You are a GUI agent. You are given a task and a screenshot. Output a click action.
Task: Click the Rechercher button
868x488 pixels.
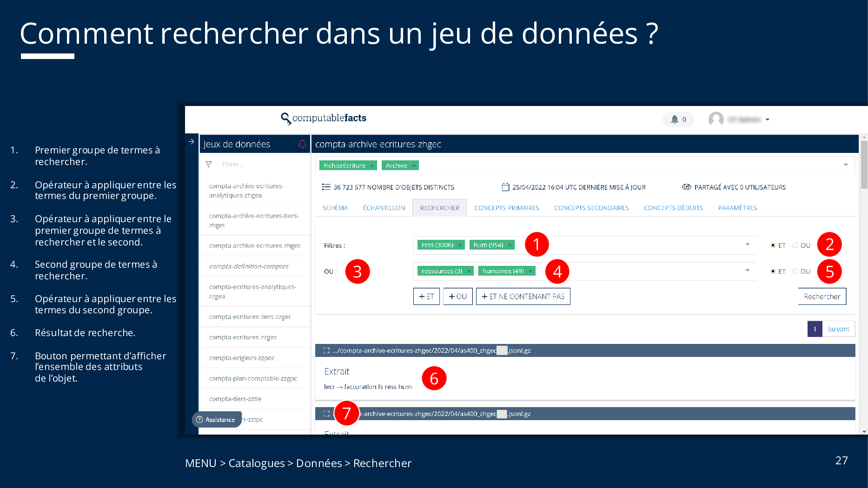pyautogui.click(x=822, y=297)
